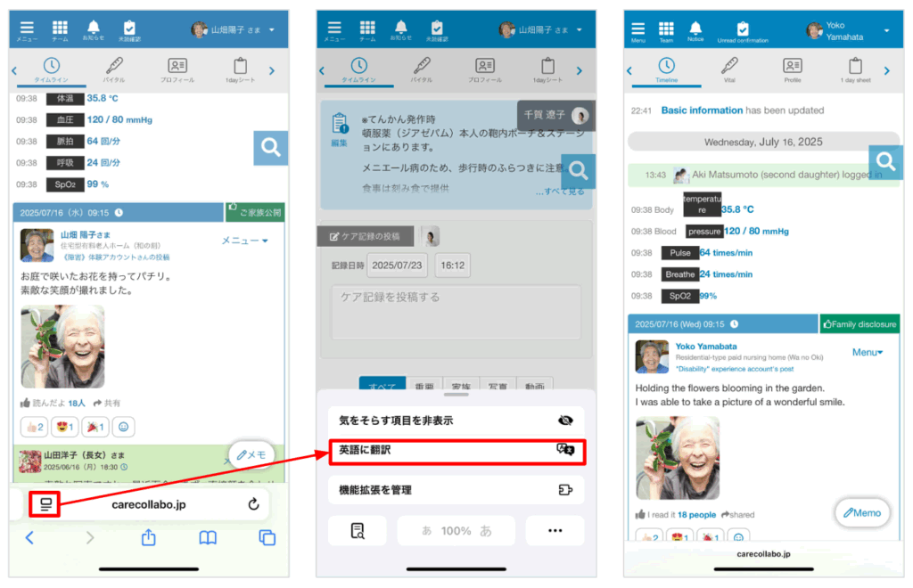Screen dimensions: 913x588
Task: Open Safari bookmarks book icon
Action: 208,538
